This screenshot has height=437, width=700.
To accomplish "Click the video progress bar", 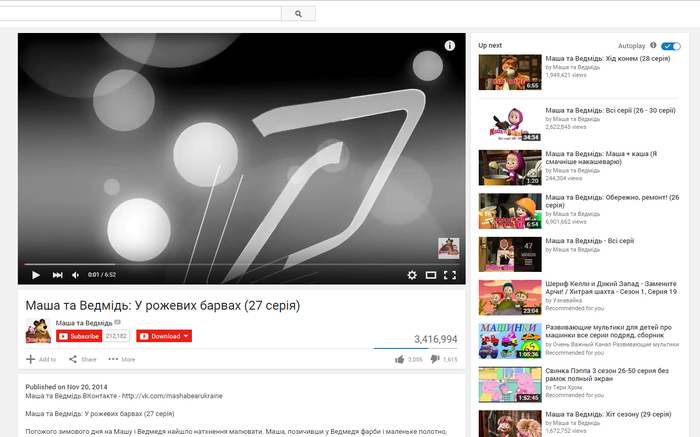I will click(242, 264).
